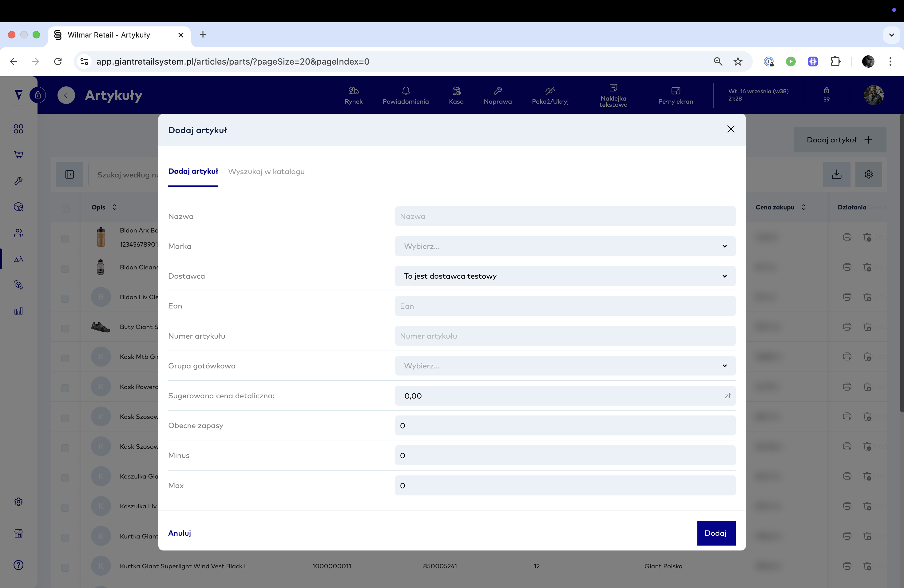Select the Wilmar Retail browser tab
This screenshot has height=588, width=904.
click(119, 35)
